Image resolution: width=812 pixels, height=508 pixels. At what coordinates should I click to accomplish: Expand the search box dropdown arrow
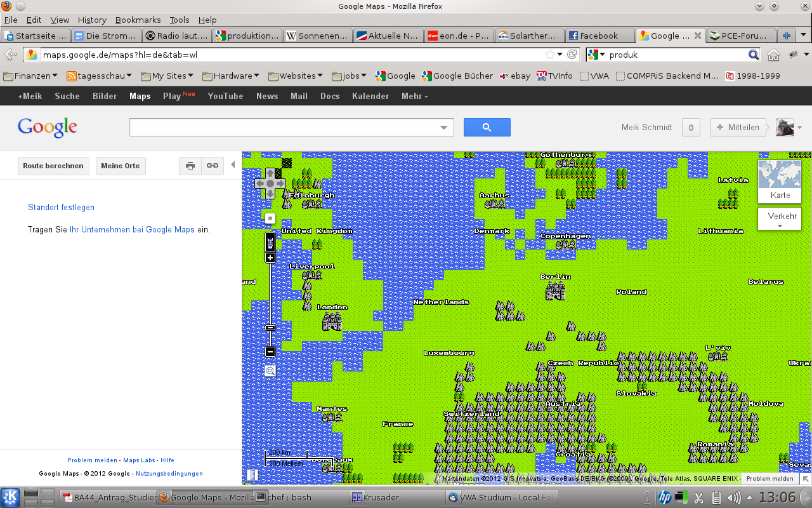click(444, 128)
